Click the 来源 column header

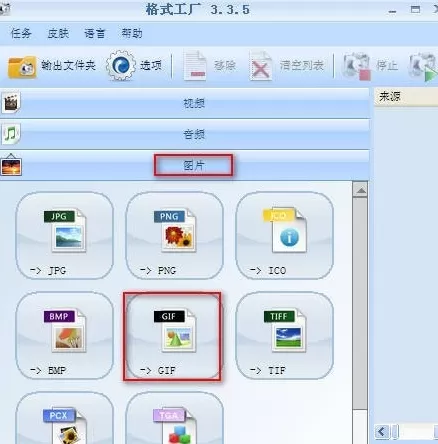click(406, 97)
